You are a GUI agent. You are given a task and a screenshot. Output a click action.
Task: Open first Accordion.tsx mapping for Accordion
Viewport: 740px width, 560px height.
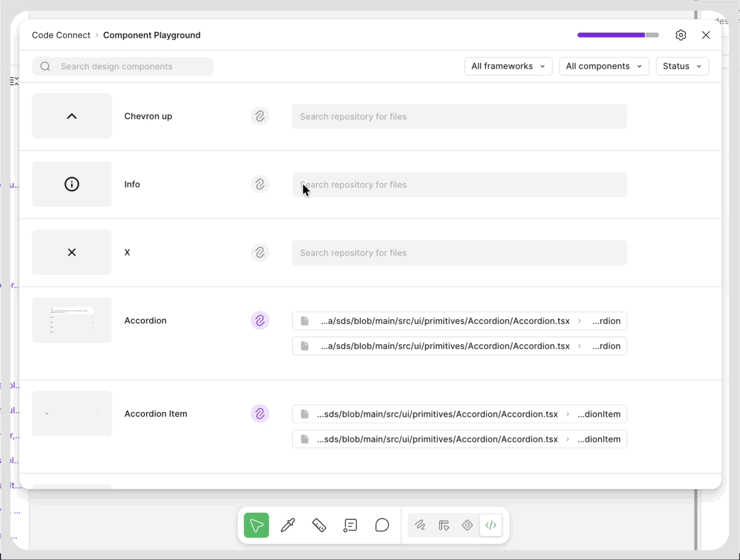point(459,321)
